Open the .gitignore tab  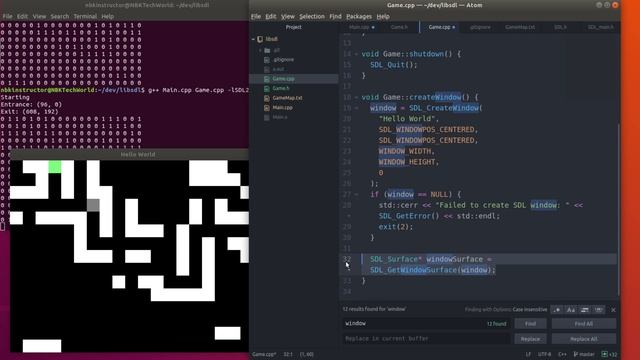click(480, 27)
